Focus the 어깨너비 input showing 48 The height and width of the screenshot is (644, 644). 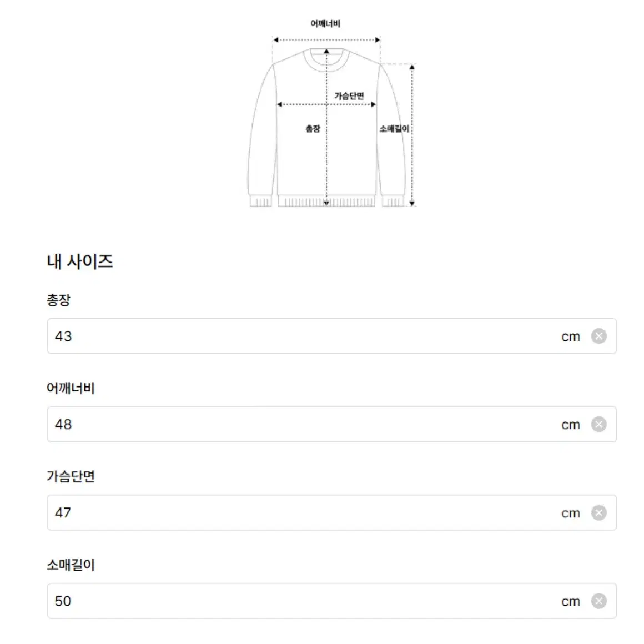(331, 424)
